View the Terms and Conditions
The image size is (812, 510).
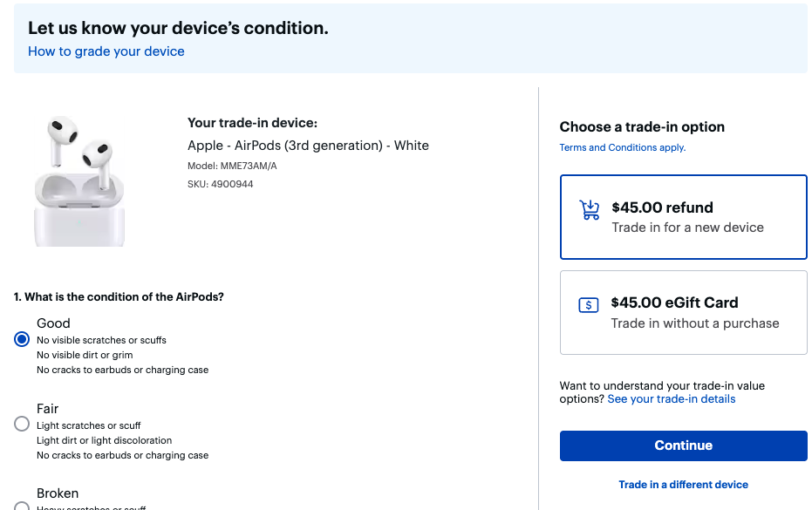(x=622, y=147)
